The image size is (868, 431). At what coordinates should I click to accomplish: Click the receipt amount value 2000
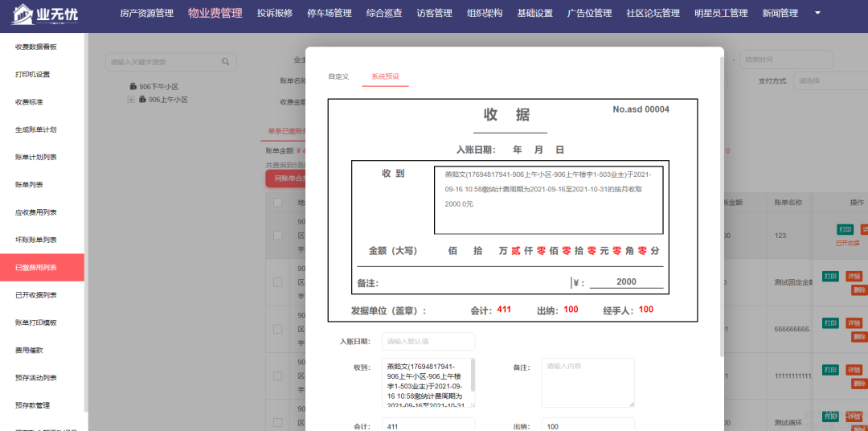(626, 281)
